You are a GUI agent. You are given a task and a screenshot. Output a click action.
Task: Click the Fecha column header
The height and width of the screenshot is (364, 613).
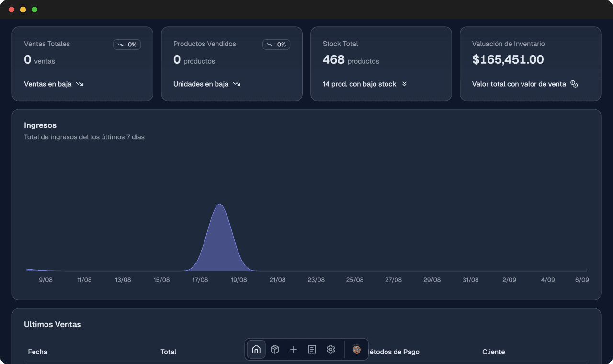(x=38, y=352)
